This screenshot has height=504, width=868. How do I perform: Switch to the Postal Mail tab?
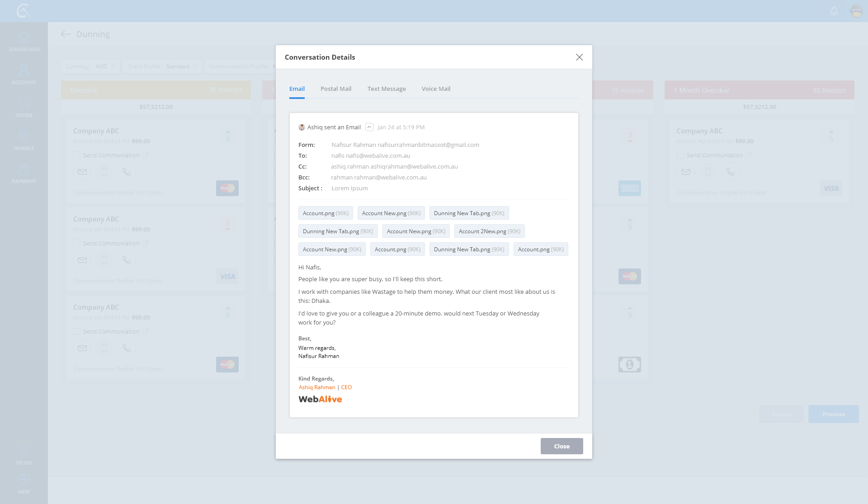336,89
